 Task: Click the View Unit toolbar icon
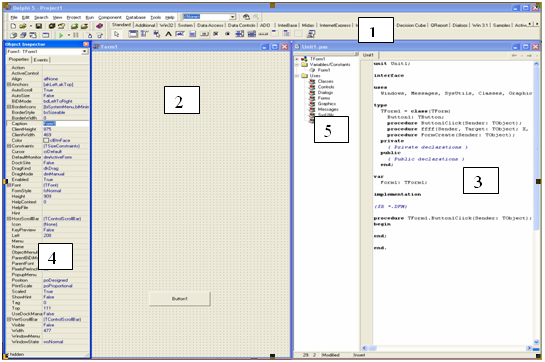[x=13, y=35]
